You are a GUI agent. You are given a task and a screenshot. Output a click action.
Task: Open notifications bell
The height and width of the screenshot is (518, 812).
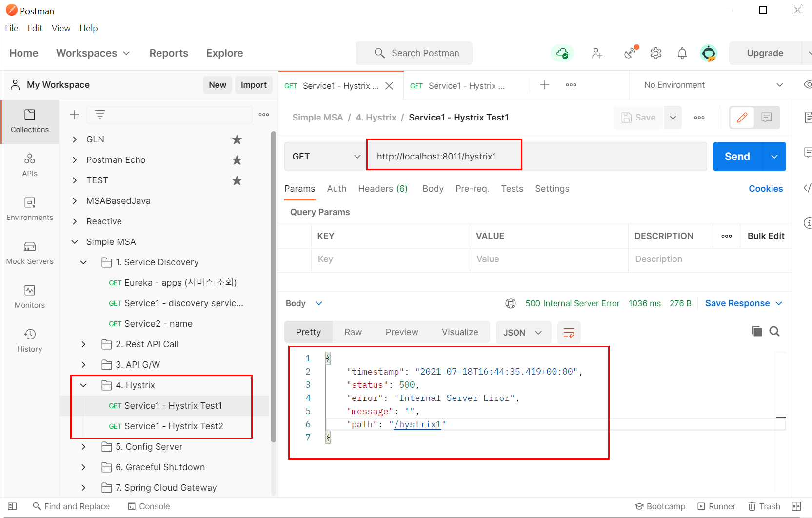(x=682, y=53)
